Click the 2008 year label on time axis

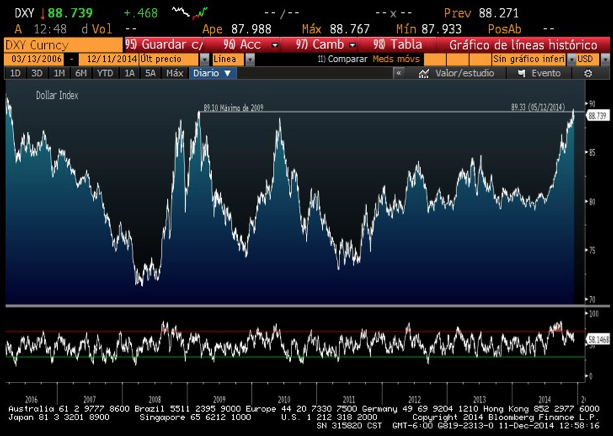154,400
